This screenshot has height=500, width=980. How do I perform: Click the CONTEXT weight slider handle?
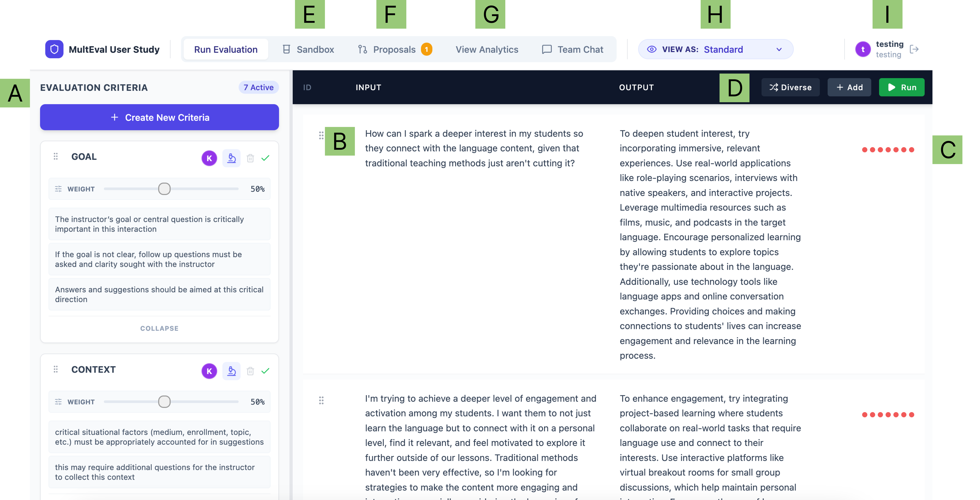point(164,402)
